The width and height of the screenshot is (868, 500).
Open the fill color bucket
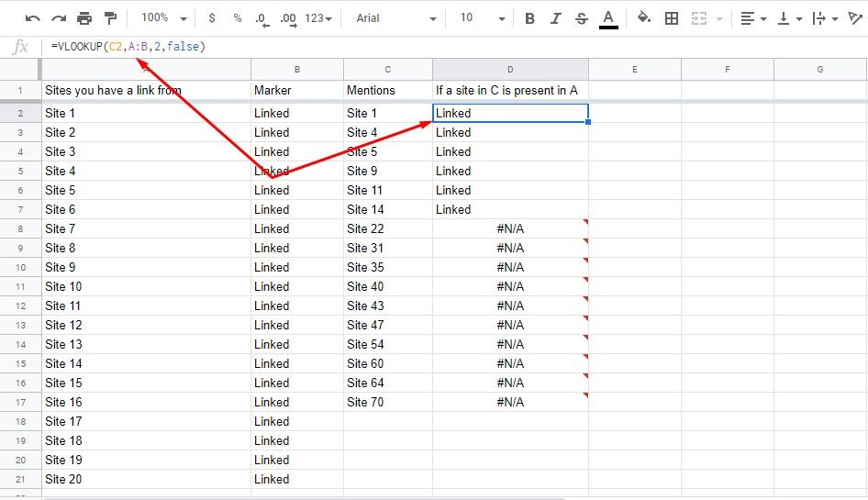pos(644,18)
